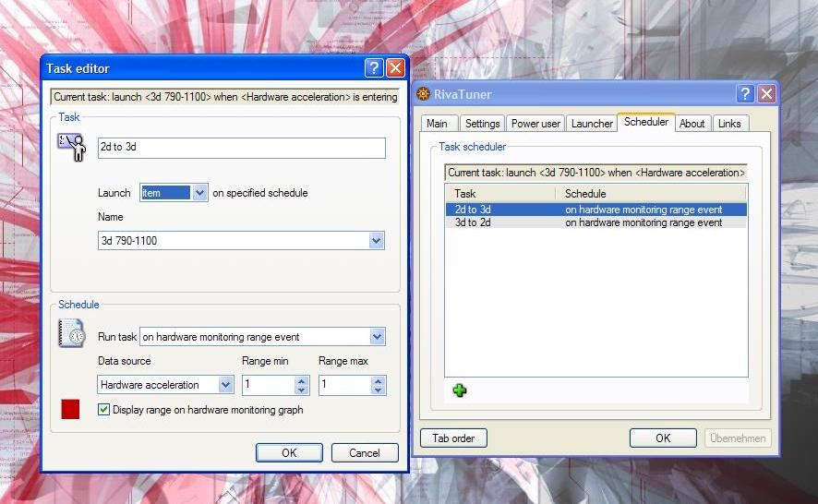
Task: Click OK in the Task editor
Action: pos(290,453)
